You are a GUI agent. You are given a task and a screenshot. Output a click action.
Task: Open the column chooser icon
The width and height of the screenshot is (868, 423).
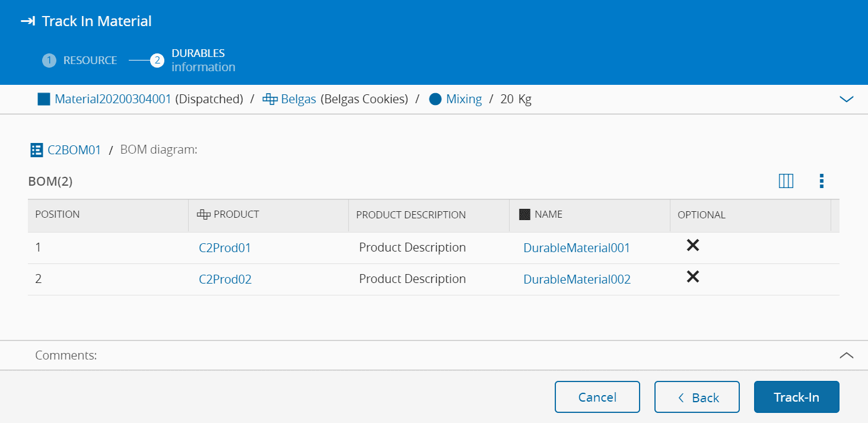coord(786,181)
